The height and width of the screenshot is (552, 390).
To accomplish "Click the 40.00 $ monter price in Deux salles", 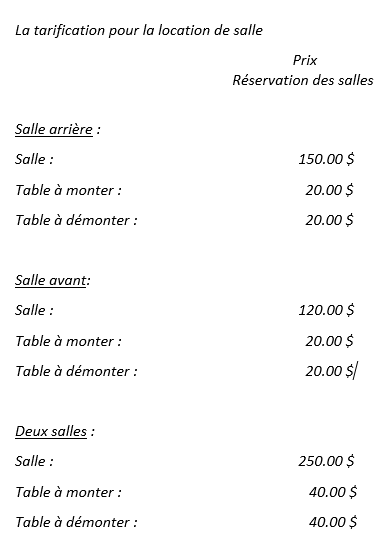I will coord(333,492).
